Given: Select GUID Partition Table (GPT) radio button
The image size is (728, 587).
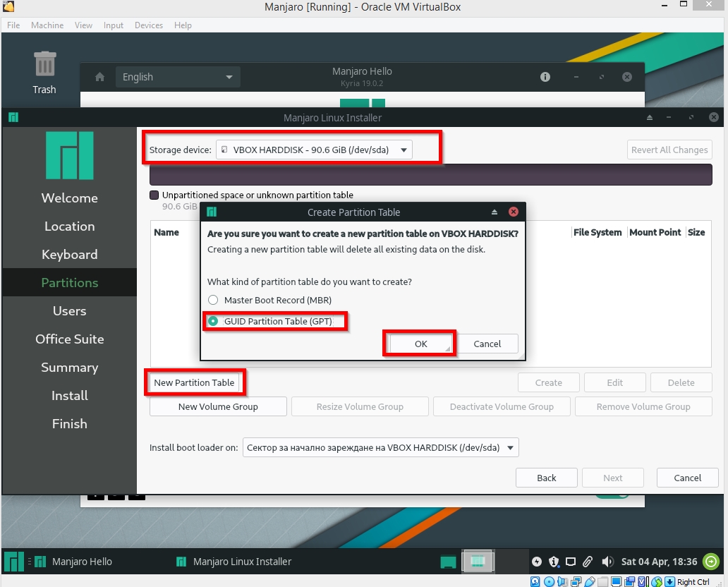Looking at the screenshot, I should pos(212,321).
